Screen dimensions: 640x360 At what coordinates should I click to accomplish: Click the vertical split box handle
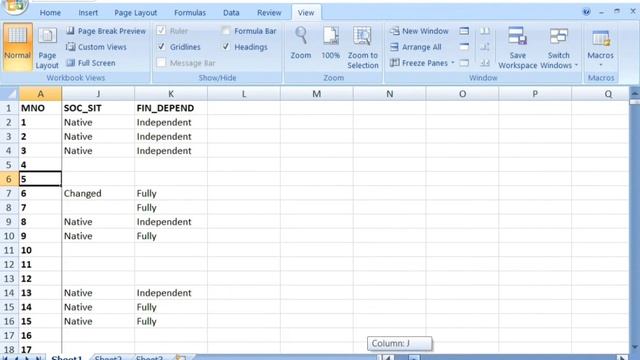click(635, 102)
